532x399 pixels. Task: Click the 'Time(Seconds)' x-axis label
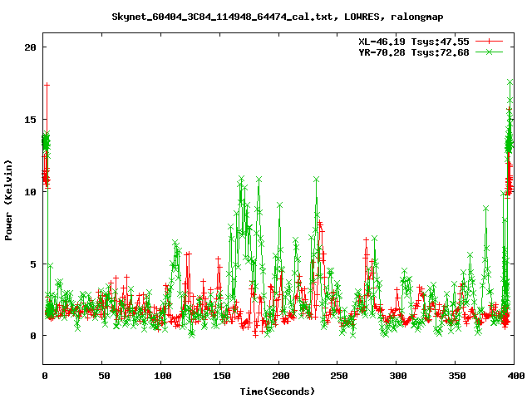pyautogui.click(x=278, y=392)
